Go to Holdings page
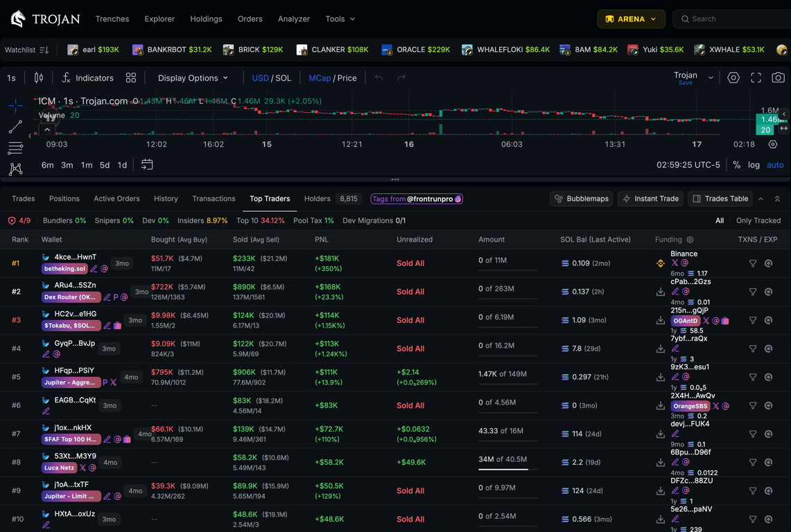The height and width of the screenshot is (532, 791). pos(206,19)
